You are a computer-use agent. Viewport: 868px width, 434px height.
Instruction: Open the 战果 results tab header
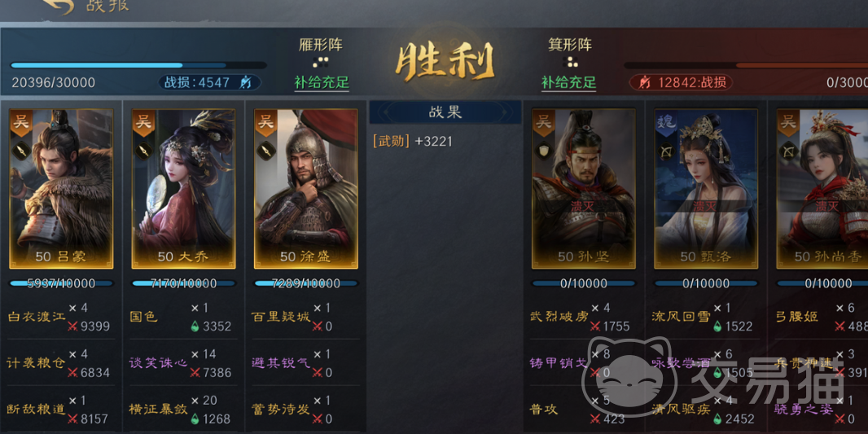pyautogui.click(x=445, y=112)
